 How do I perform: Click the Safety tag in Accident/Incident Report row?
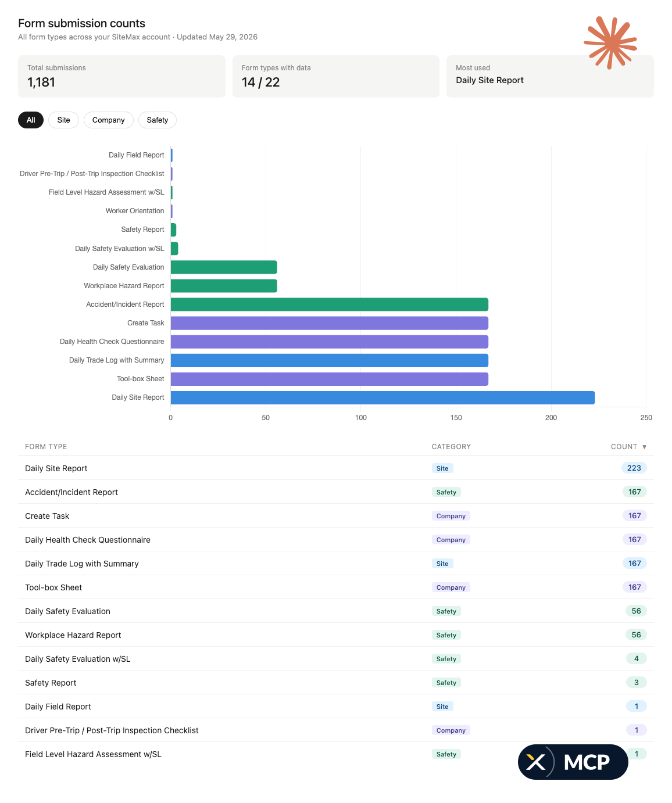446,492
